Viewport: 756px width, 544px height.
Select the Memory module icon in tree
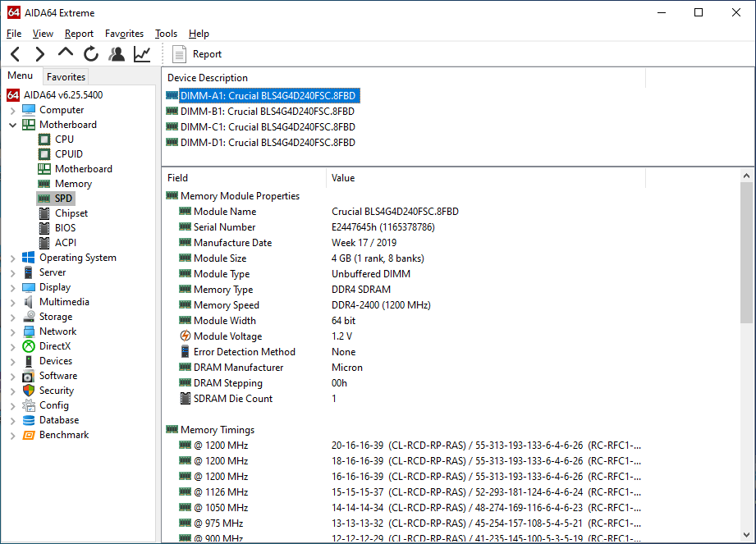(44, 184)
